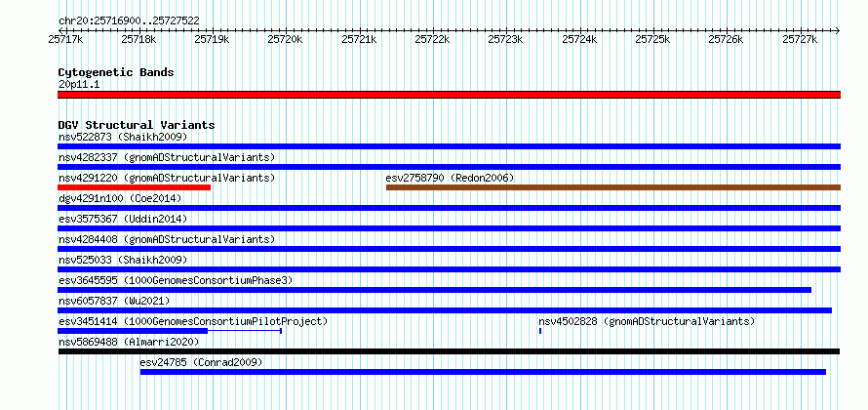Open variant label nsv4291220 (gnomADStructuralVariants)
The height and width of the screenshot is (410, 868).
point(167,178)
